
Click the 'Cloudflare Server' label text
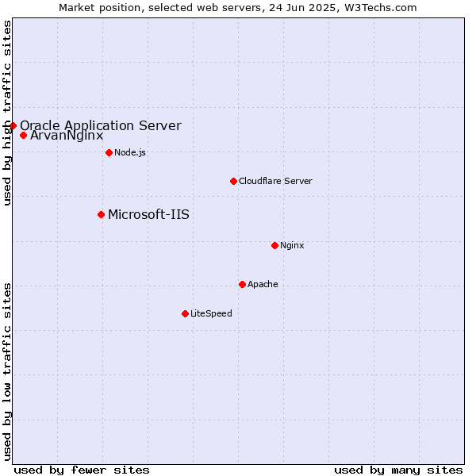[275, 181]
